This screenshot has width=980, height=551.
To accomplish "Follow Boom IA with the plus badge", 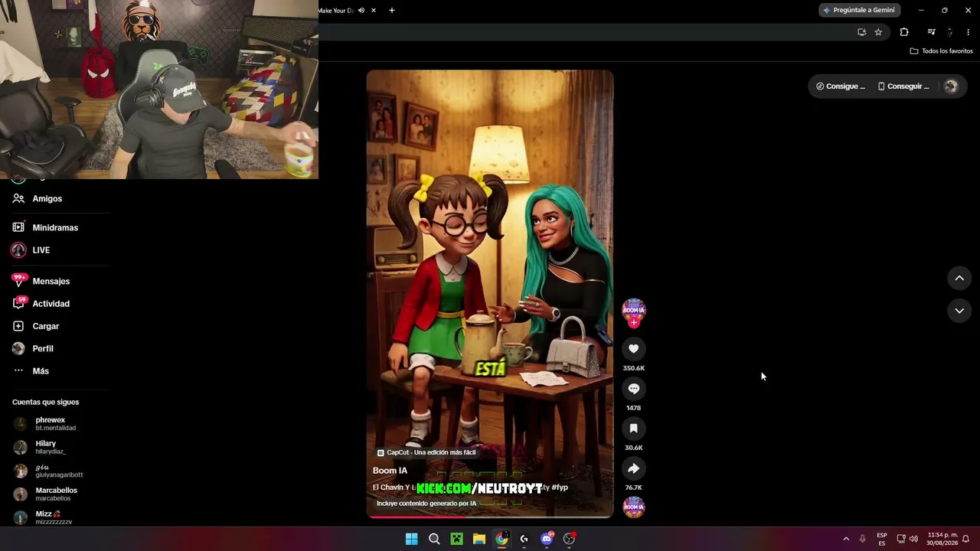I will point(633,323).
